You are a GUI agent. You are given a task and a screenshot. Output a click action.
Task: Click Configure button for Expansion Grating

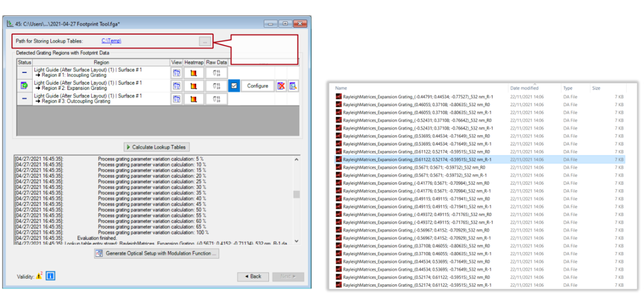[x=257, y=86]
